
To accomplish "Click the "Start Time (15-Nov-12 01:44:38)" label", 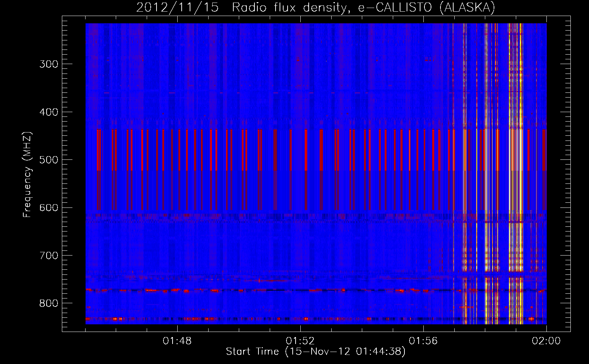I will [x=316, y=352].
